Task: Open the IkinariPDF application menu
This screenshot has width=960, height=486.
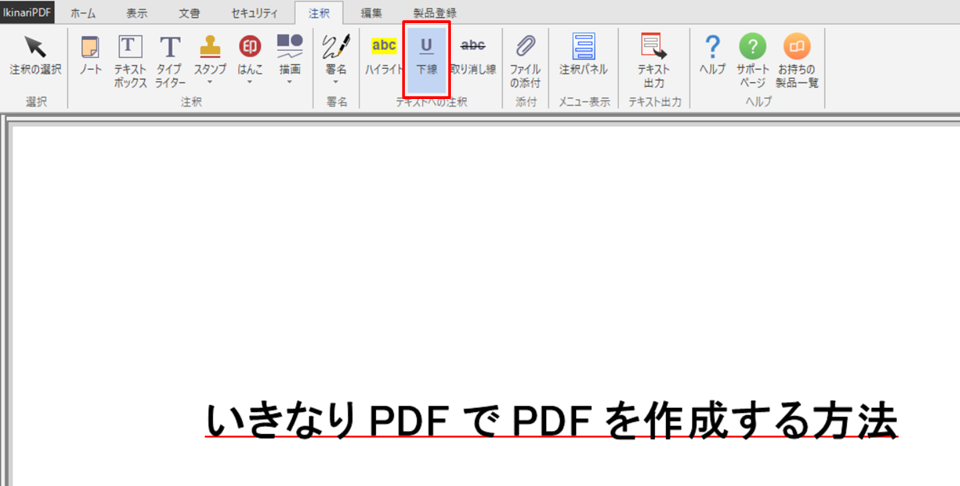Action: tap(27, 12)
